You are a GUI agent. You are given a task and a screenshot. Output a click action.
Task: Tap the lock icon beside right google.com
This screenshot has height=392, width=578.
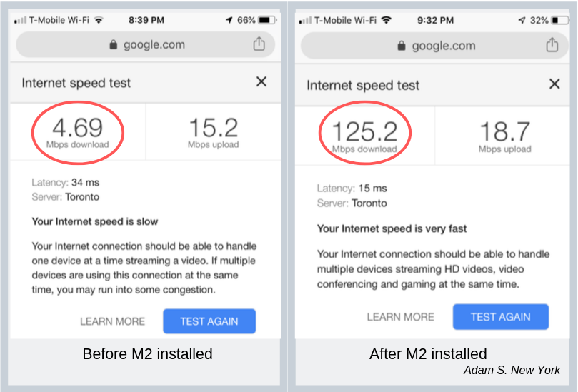point(402,46)
